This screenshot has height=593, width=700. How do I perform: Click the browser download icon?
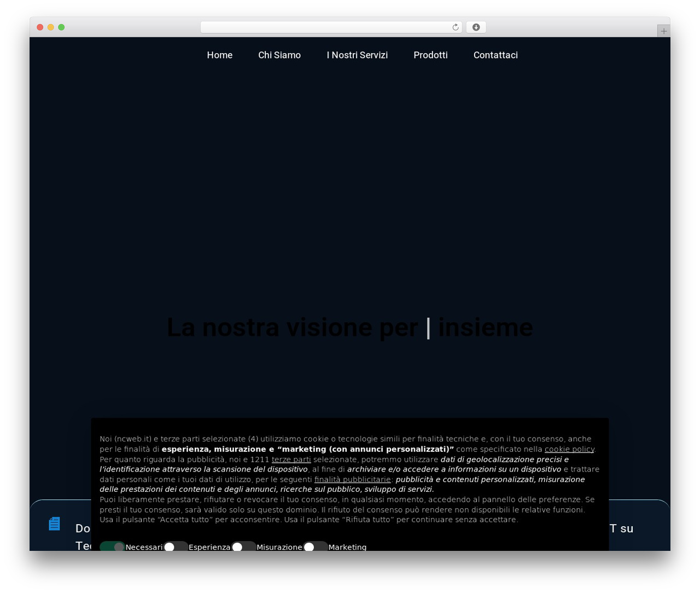click(x=476, y=27)
